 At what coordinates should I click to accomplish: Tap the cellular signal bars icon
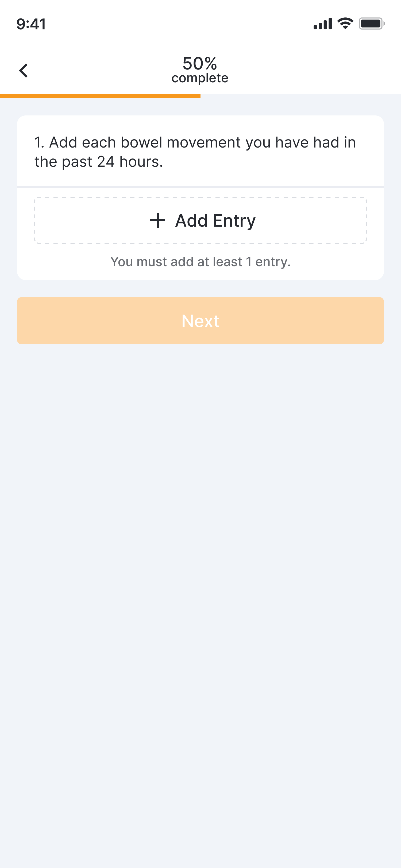pyautogui.click(x=322, y=24)
